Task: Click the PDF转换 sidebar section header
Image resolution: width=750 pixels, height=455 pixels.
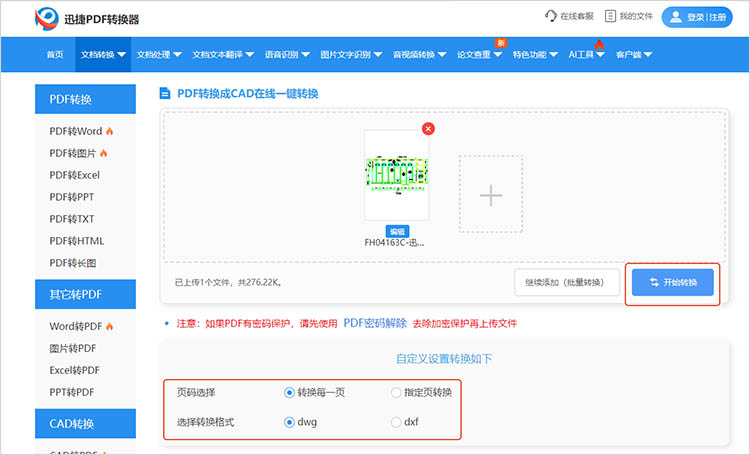Action: [x=85, y=99]
